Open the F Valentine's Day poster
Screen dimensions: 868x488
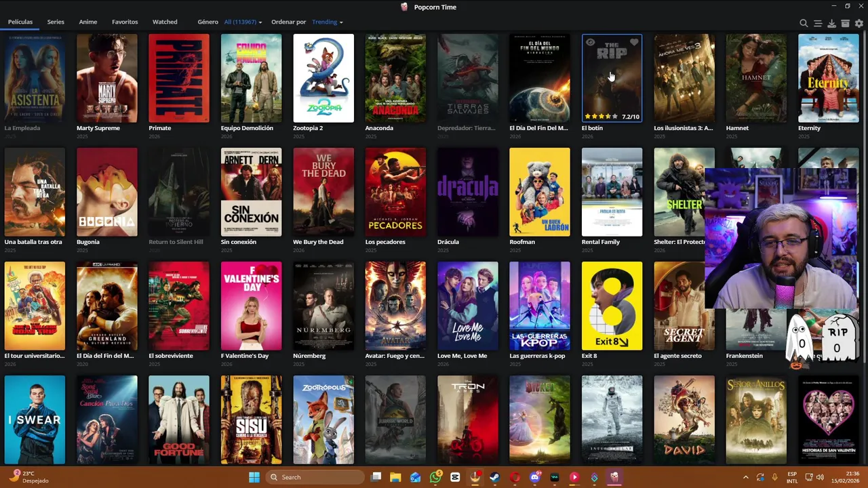tap(251, 306)
